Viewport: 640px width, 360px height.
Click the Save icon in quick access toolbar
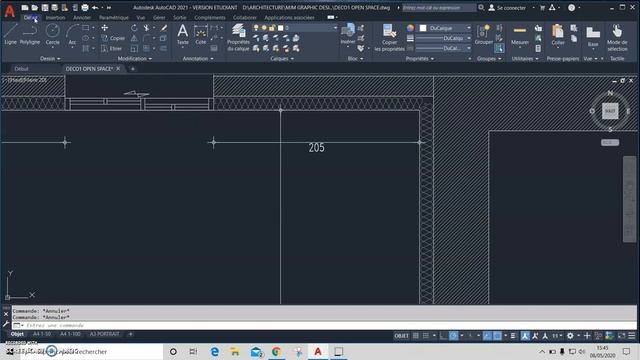[x=45, y=7]
